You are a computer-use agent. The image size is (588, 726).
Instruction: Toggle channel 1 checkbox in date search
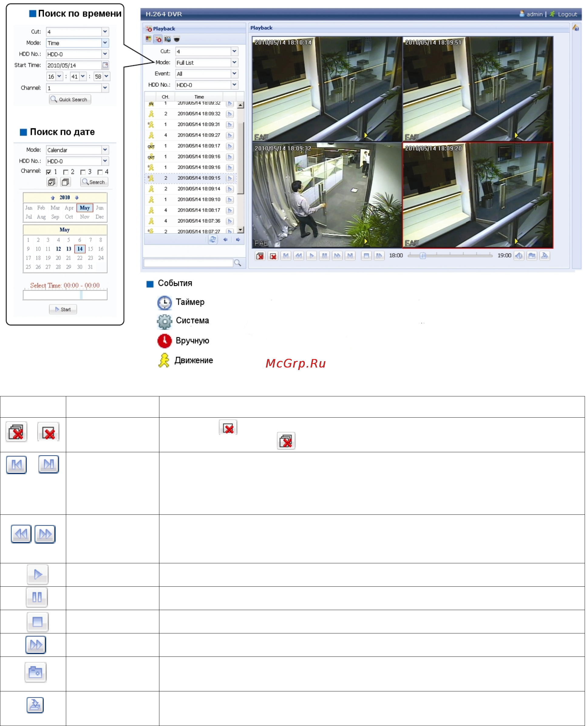(x=49, y=172)
